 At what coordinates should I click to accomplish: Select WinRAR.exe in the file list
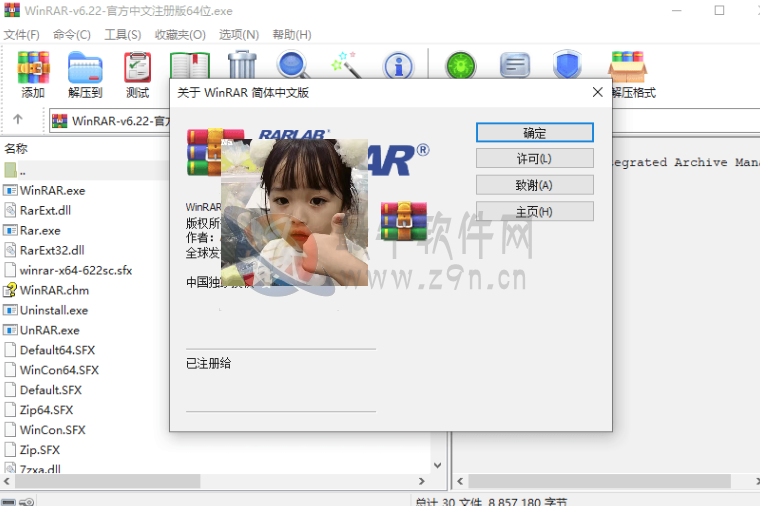point(52,190)
